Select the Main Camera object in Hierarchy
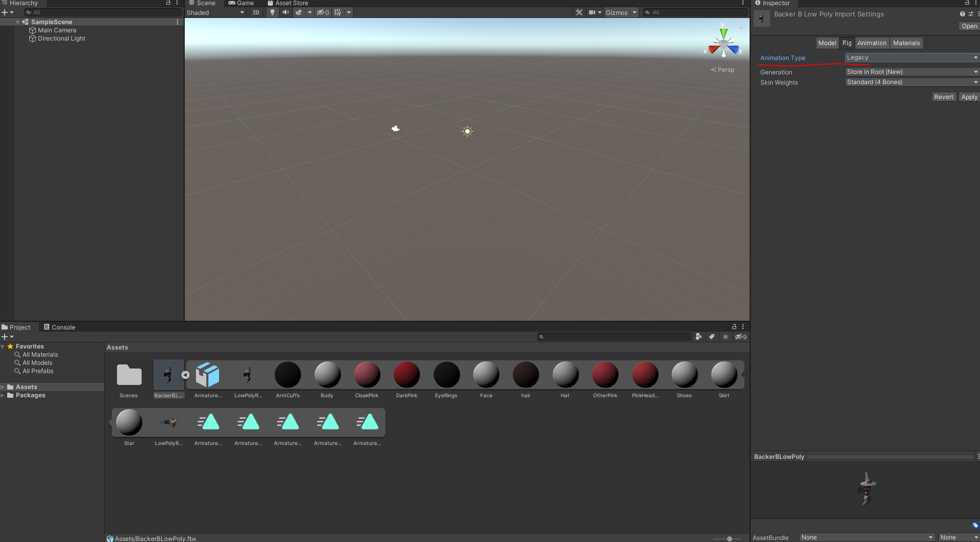980x542 pixels. click(x=57, y=30)
